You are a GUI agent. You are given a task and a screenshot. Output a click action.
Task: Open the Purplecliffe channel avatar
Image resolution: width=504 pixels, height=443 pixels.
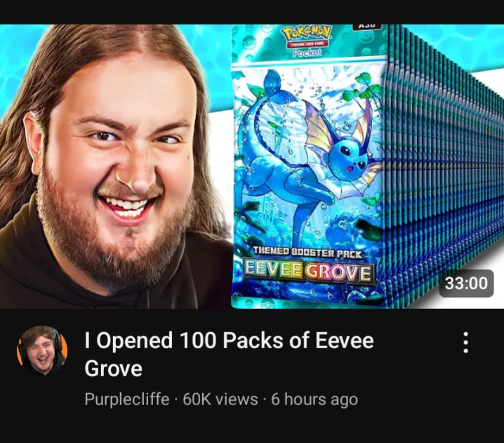[42, 350]
